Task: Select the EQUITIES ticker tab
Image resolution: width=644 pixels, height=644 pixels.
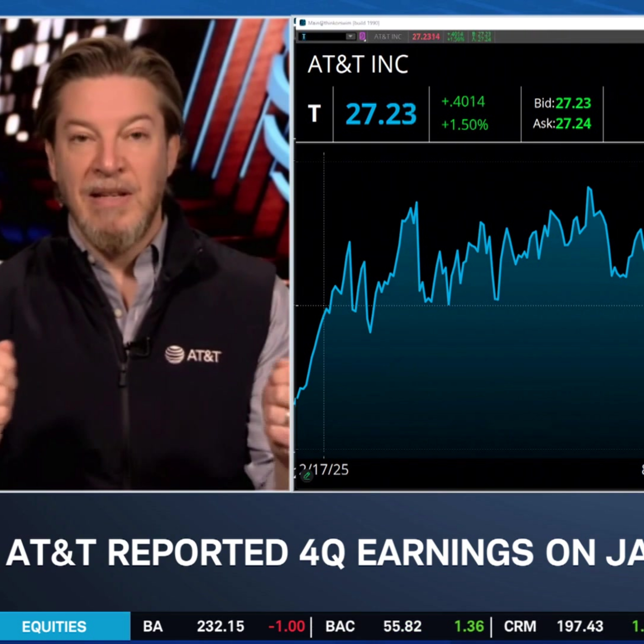Action: tap(54, 627)
